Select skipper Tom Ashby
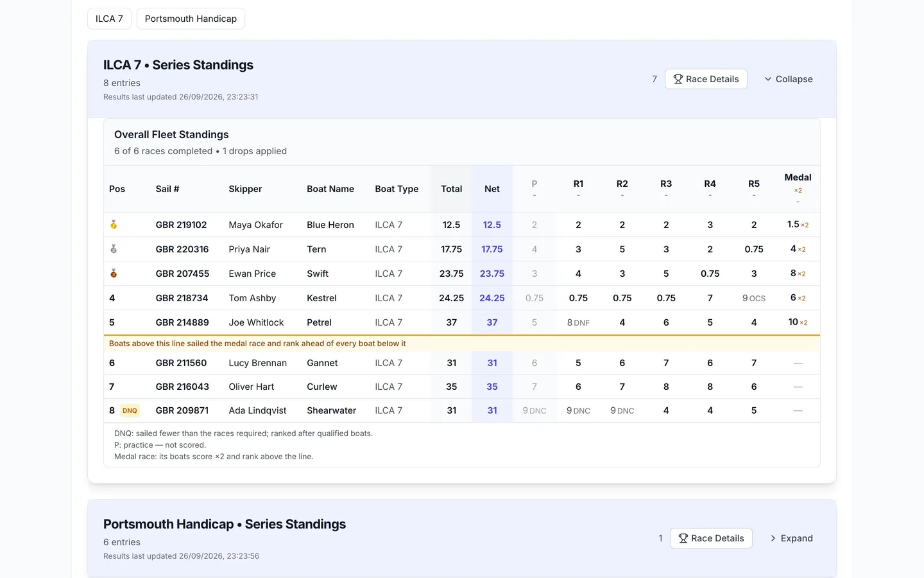This screenshot has width=924, height=578. tap(252, 298)
